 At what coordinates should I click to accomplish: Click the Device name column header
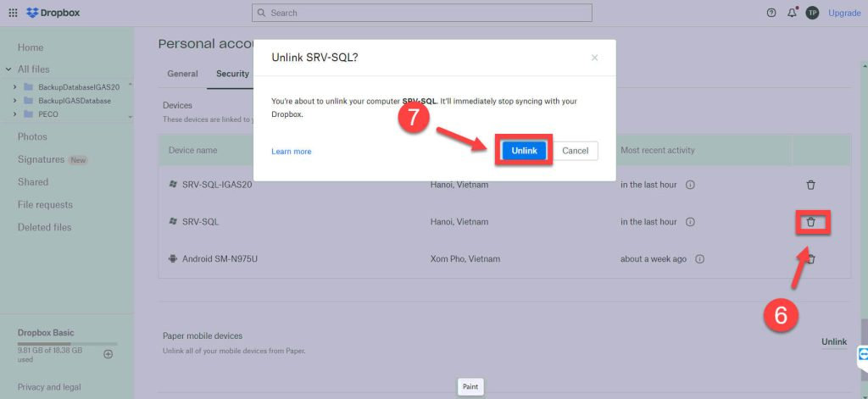click(192, 151)
